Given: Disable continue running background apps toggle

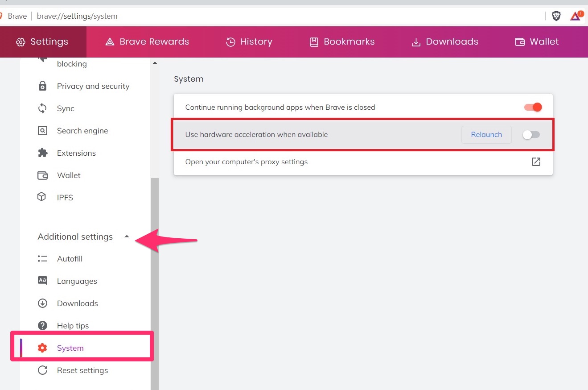Looking at the screenshot, I should click(533, 107).
